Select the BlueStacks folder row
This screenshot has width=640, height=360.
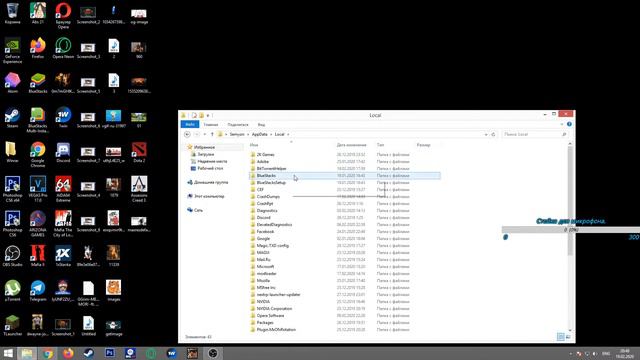click(x=345, y=176)
